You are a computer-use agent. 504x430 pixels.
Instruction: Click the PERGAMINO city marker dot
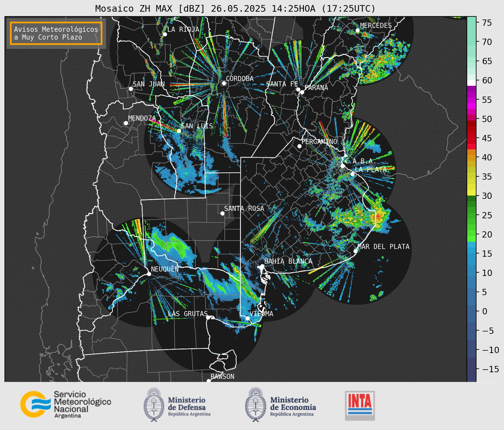299,146
